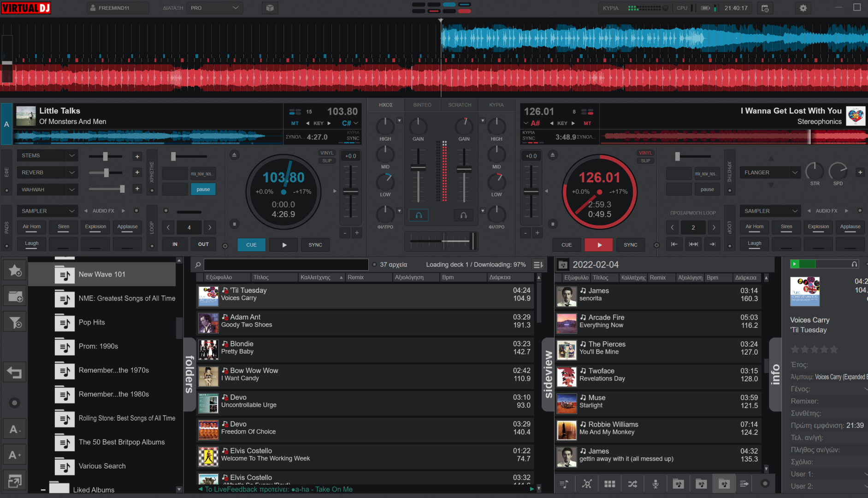Open the settings gear icon
The height and width of the screenshot is (498, 868).
tap(803, 8)
